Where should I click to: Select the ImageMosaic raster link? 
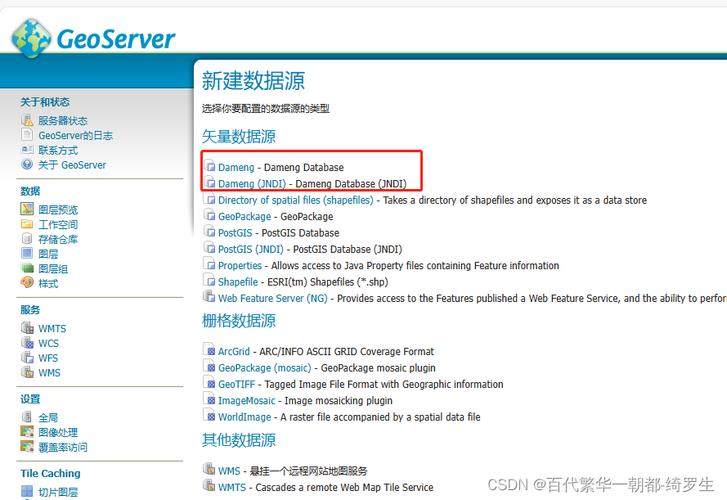(247, 401)
